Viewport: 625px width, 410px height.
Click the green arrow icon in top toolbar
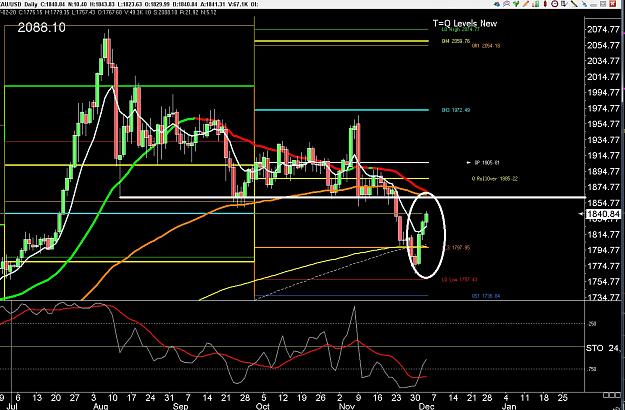click(x=516, y=4)
